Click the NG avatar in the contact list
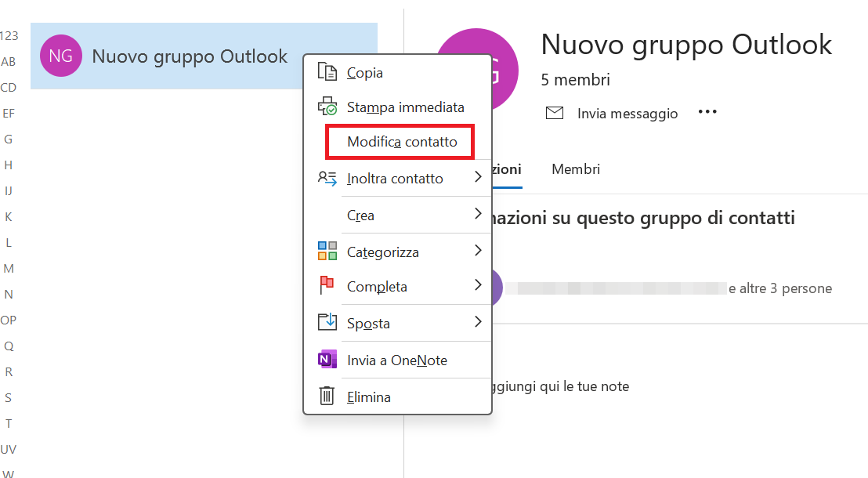The image size is (868, 478). (61, 56)
